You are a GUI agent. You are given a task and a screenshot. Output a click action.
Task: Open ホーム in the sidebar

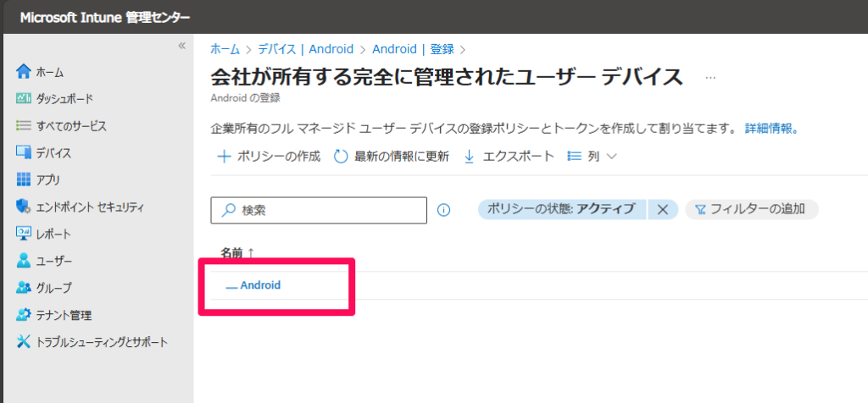pyautogui.click(x=50, y=72)
